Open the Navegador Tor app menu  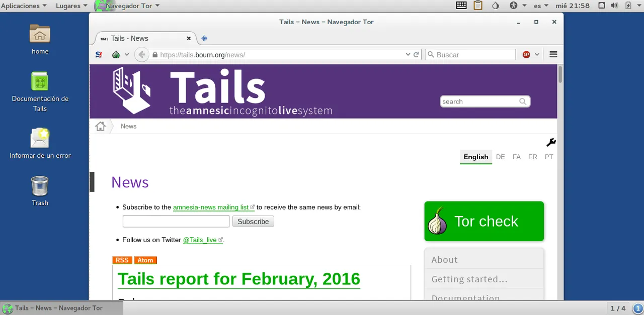coord(128,6)
